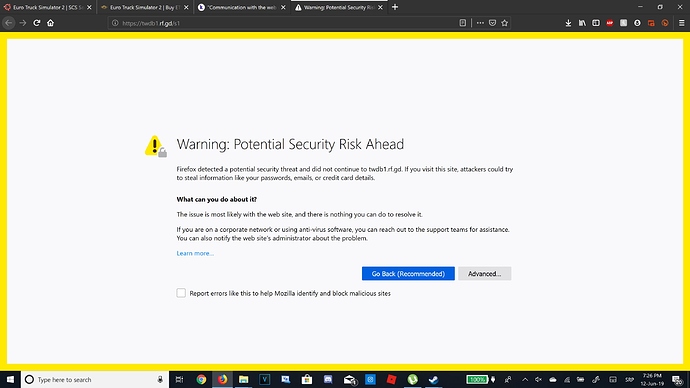Open Task View on the taskbar
The image size is (690, 388).
pos(179,379)
